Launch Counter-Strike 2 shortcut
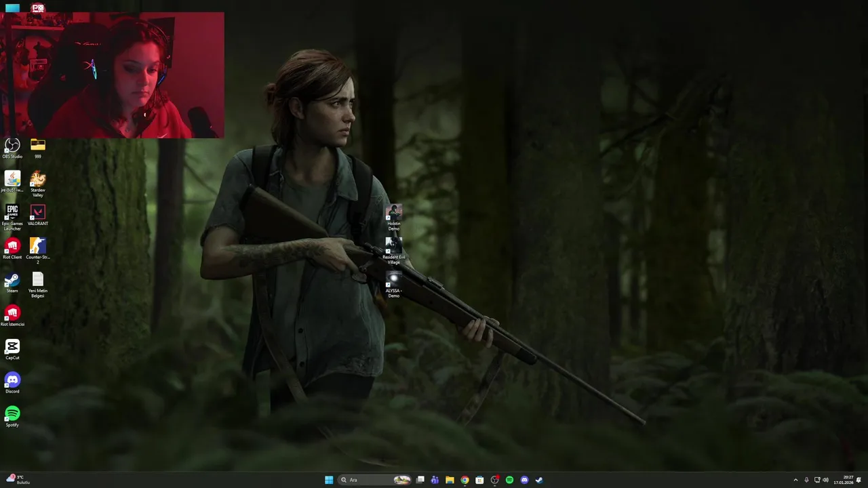This screenshot has width=868, height=488. click(38, 251)
